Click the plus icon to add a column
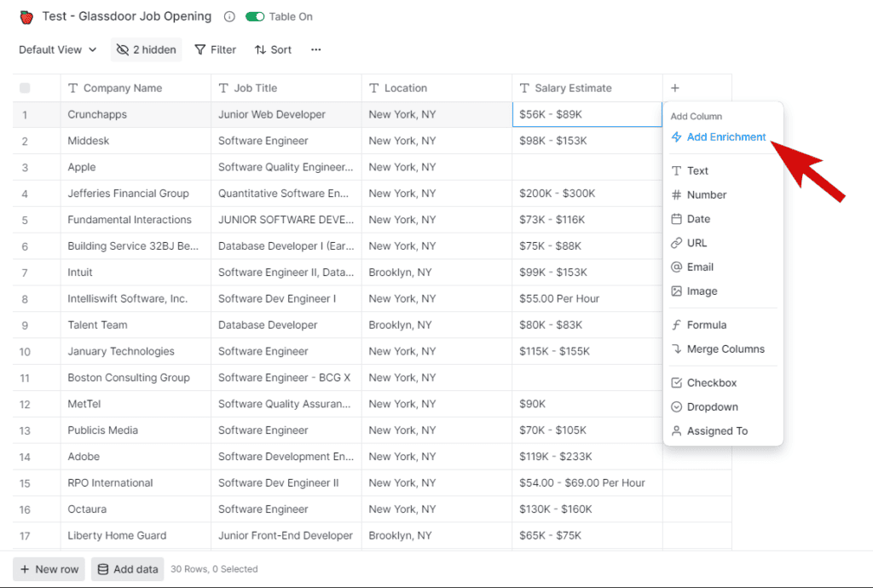Viewport: 873px width, 588px height. (674, 87)
